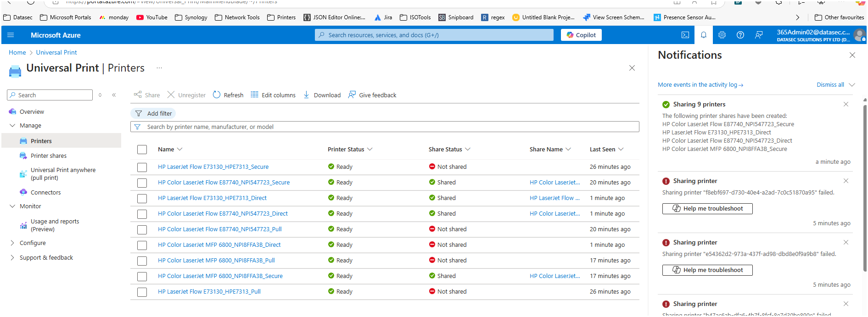The image size is (868, 317).
Task: Select Printers in the sidebar
Action: click(x=62, y=141)
